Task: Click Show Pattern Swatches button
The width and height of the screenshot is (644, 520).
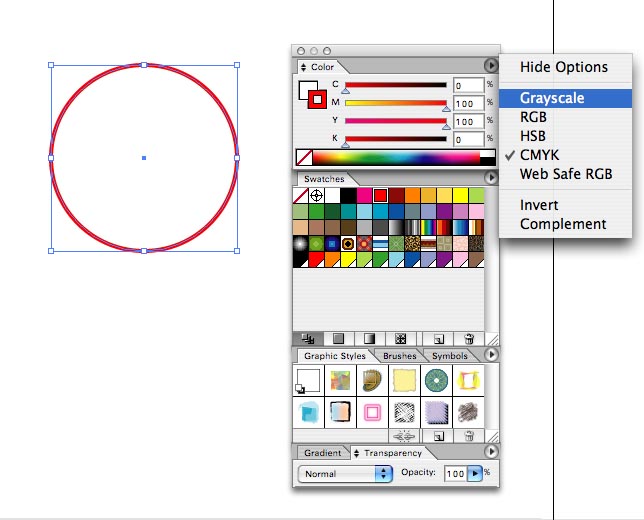Action: click(400, 339)
